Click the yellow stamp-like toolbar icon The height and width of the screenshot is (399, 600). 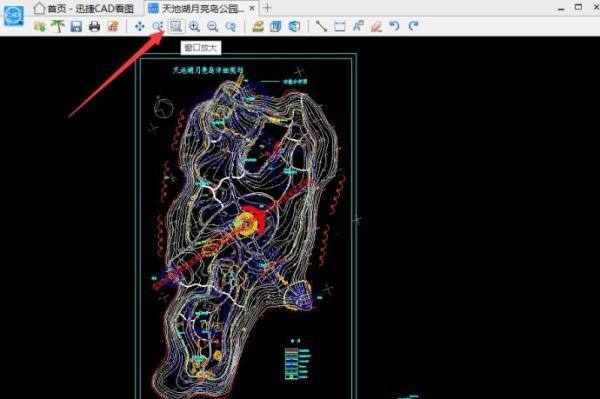[x=258, y=26]
